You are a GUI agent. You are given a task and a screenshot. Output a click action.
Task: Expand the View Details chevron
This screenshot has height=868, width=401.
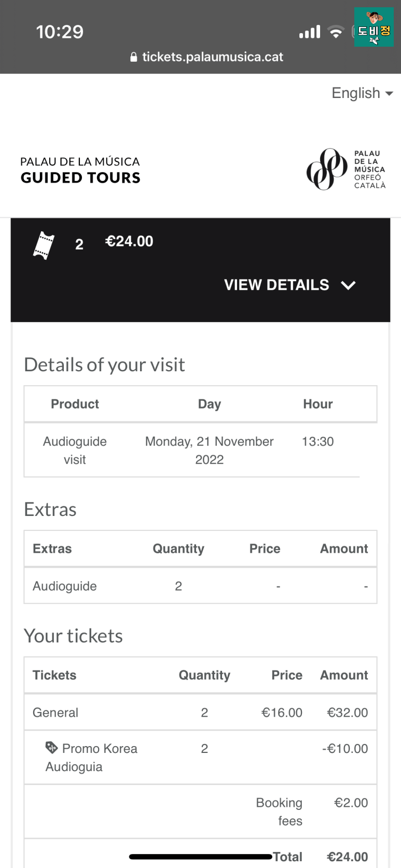(x=348, y=285)
